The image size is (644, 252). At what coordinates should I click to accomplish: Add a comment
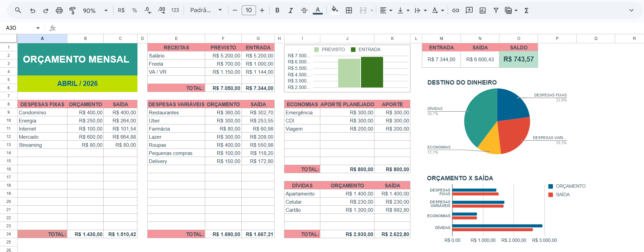(469, 10)
